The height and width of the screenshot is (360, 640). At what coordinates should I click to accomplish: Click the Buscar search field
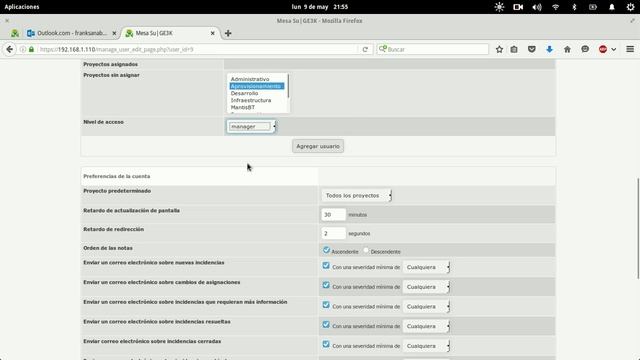[x=433, y=49]
